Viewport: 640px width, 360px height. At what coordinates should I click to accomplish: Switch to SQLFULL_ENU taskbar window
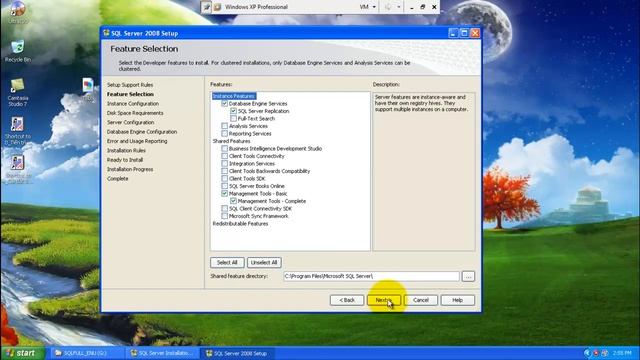click(87, 353)
